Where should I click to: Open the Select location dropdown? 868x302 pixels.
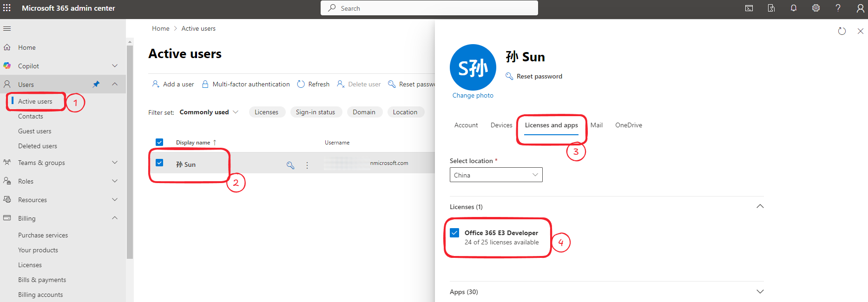pos(496,175)
